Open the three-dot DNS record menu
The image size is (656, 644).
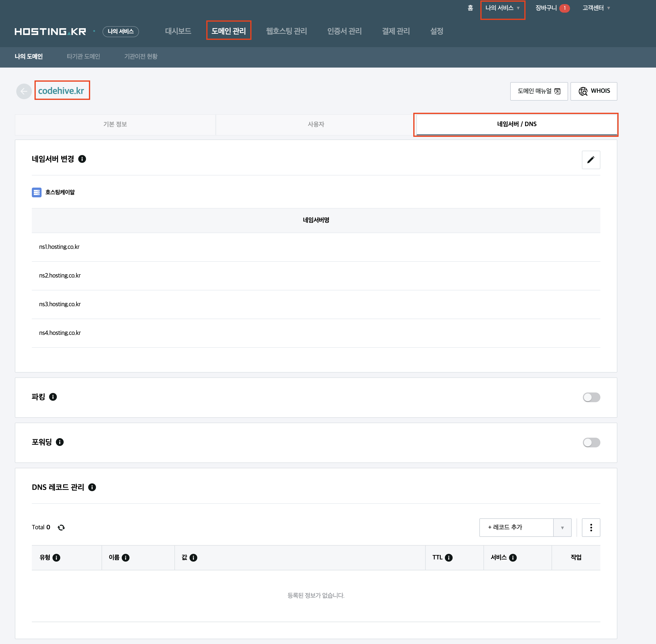click(591, 527)
